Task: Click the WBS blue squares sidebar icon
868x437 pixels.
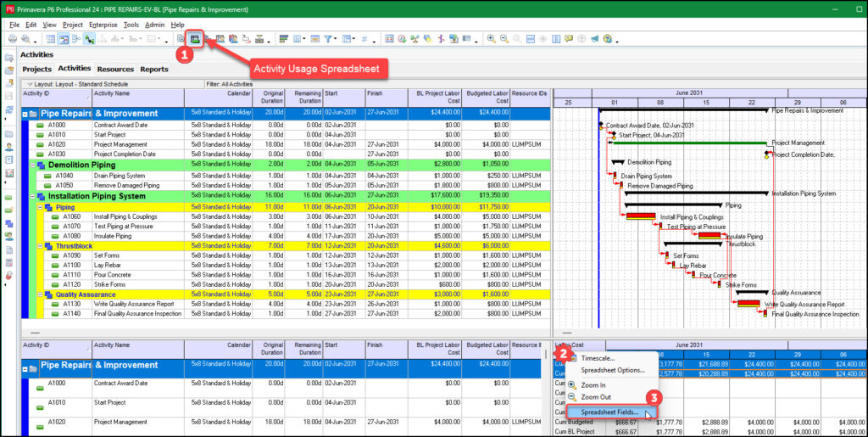Action: click(x=8, y=223)
